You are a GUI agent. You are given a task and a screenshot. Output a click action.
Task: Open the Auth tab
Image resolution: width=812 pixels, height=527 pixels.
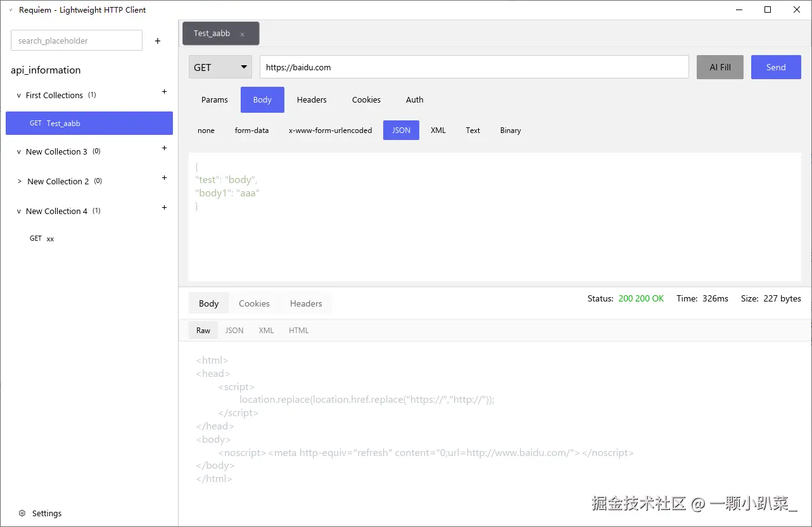tap(415, 99)
